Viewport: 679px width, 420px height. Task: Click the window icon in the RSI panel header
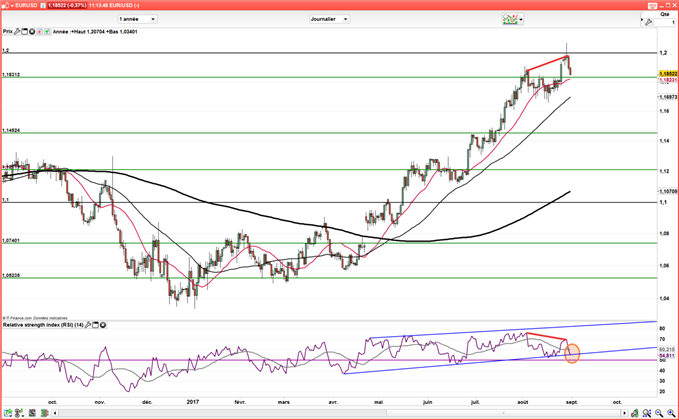[x=95, y=325]
